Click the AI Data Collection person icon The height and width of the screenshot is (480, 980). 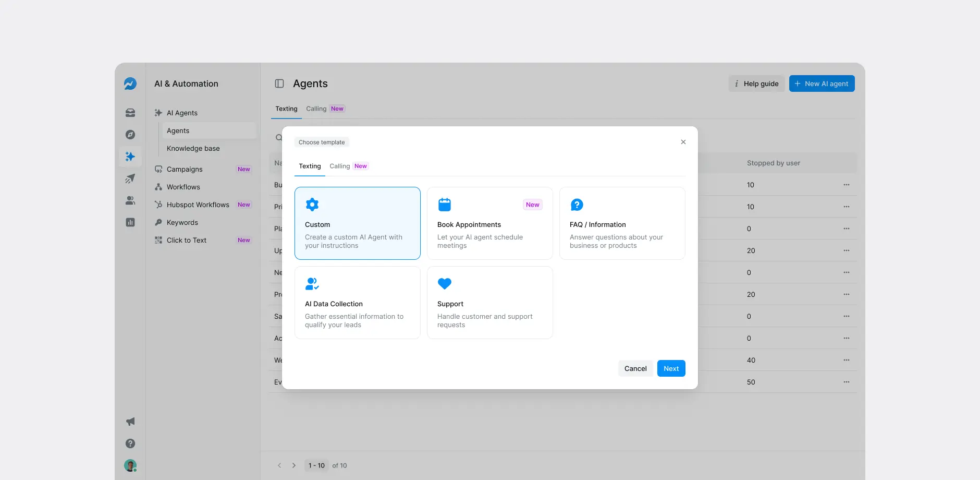[312, 284]
